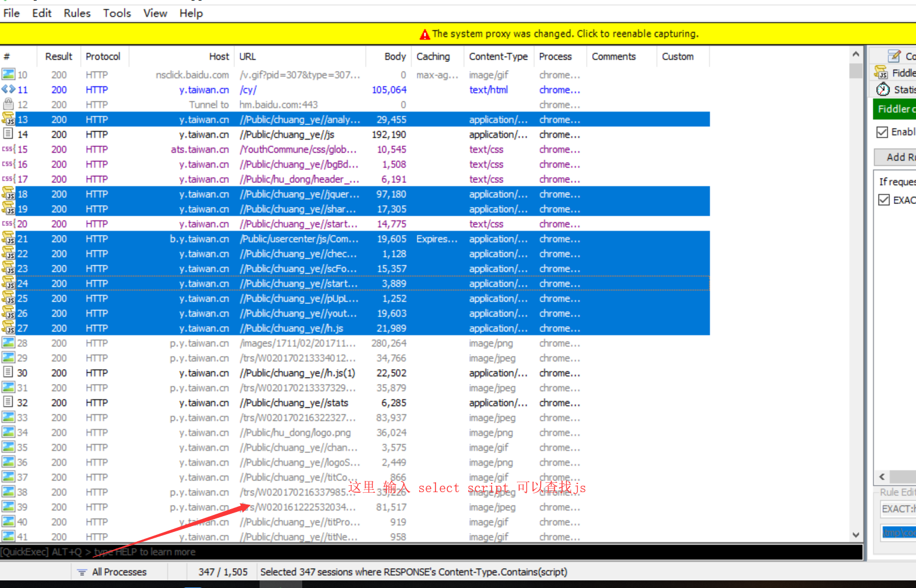
Task: Click the document icon of session 32
Action: (8, 402)
